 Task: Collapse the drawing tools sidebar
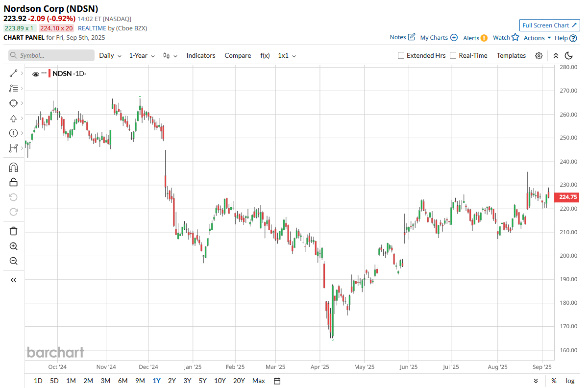[13, 280]
